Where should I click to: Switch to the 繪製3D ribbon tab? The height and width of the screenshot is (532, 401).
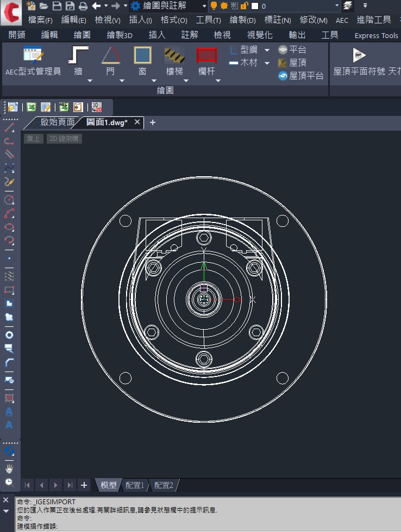[x=120, y=35]
